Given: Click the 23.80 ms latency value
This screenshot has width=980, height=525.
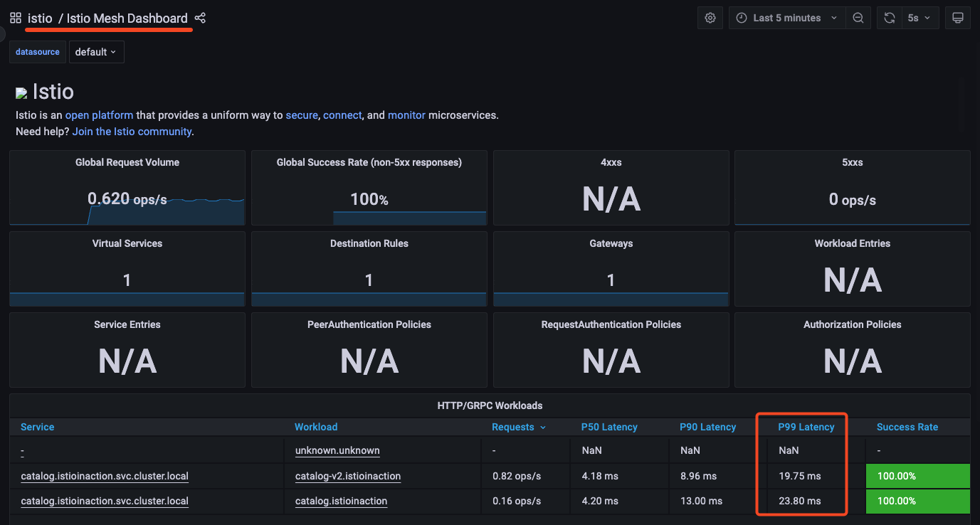Looking at the screenshot, I should tap(800, 501).
